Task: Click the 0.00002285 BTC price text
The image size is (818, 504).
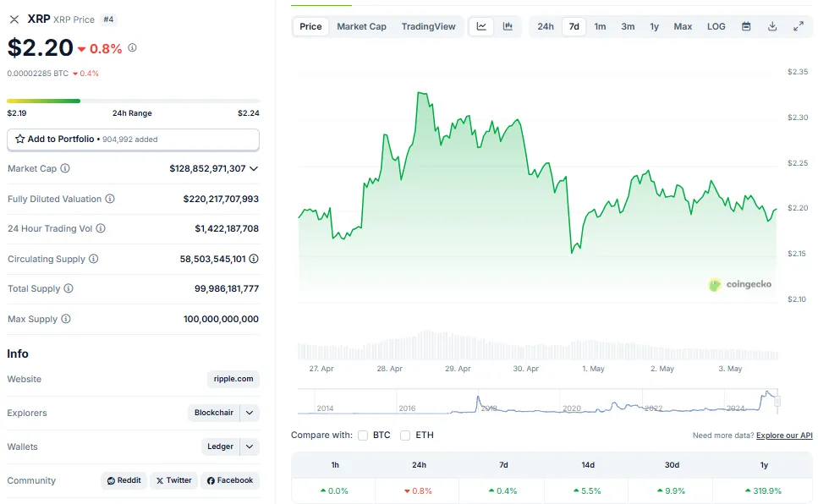Action: click(37, 74)
